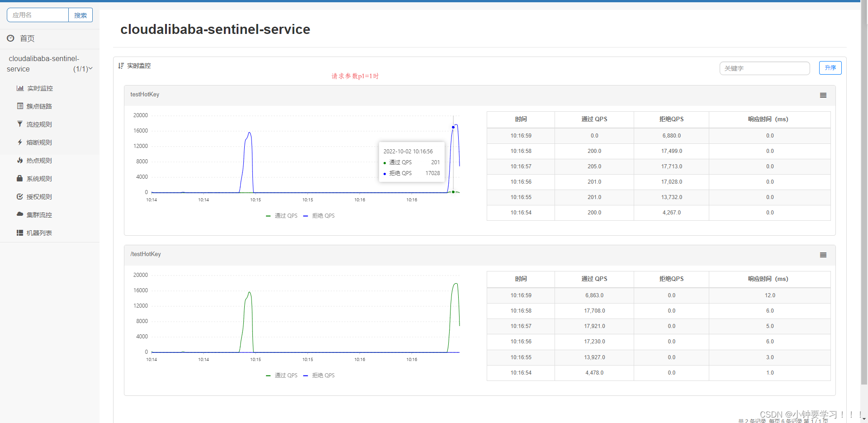This screenshot has height=423, width=868.
Task: Click 205.0 passed QPS cell
Action: tap(594, 166)
